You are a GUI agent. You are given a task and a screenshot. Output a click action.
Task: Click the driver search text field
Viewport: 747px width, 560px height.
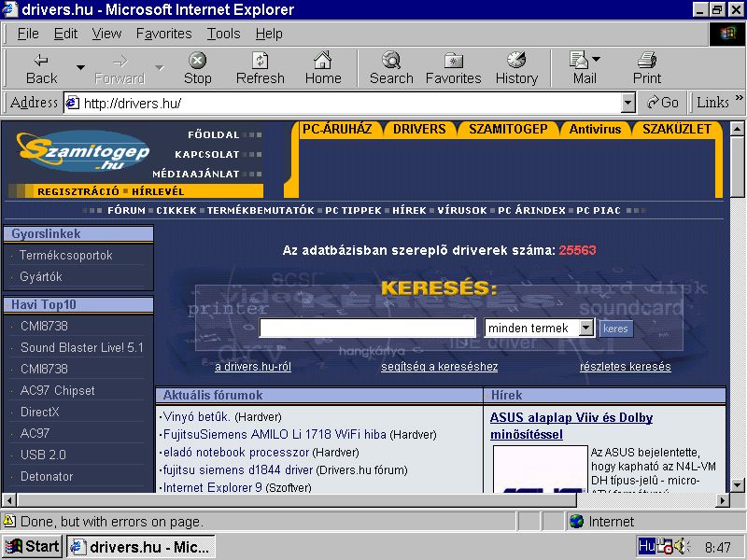coord(367,328)
